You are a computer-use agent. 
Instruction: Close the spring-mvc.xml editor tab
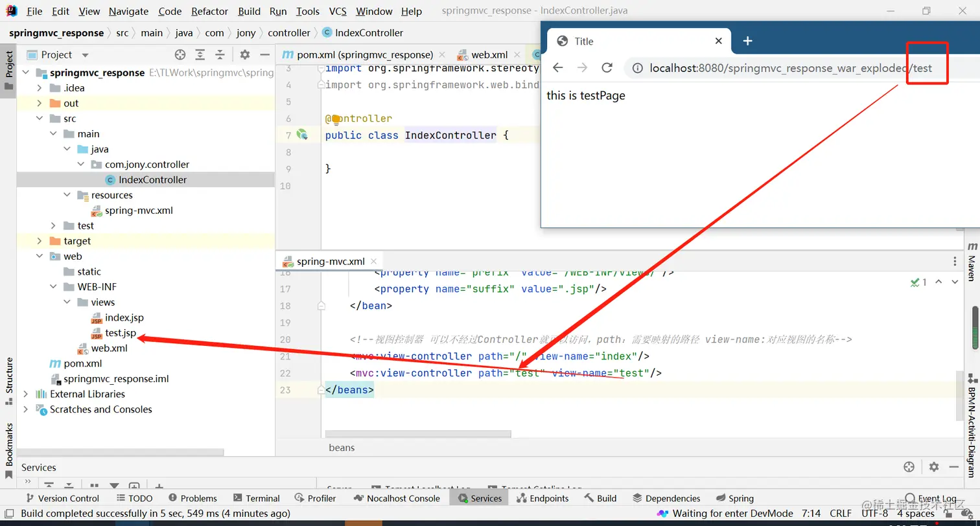pyautogui.click(x=374, y=262)
